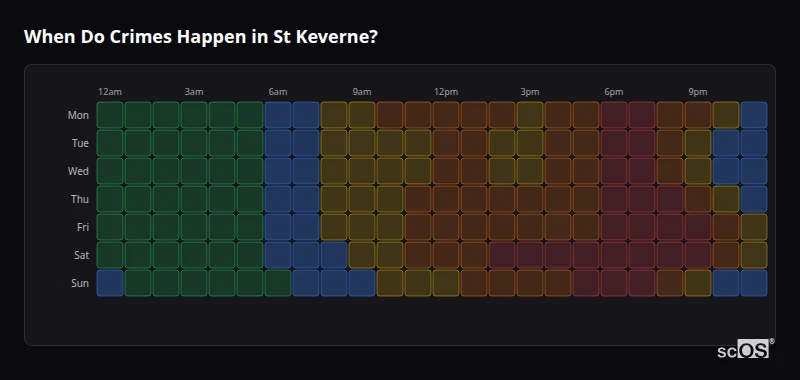Select the Friday 9am yellow cell
This screenshot has width=800, height=380.
[x=362, y=227]
